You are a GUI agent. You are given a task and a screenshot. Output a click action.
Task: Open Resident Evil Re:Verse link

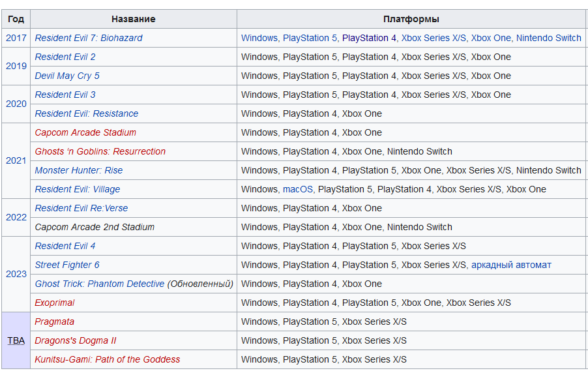[x=81, y=208]
